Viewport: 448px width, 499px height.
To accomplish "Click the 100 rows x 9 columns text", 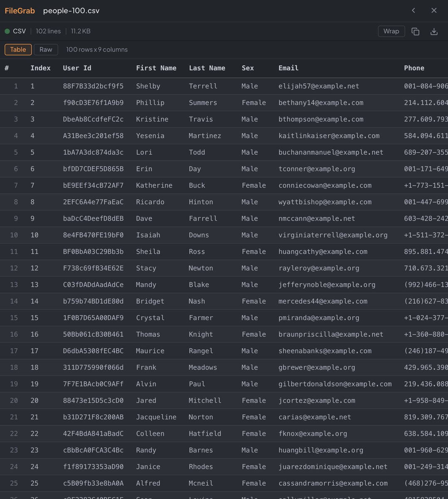I will pyautogui.click(x=97, y=49).
